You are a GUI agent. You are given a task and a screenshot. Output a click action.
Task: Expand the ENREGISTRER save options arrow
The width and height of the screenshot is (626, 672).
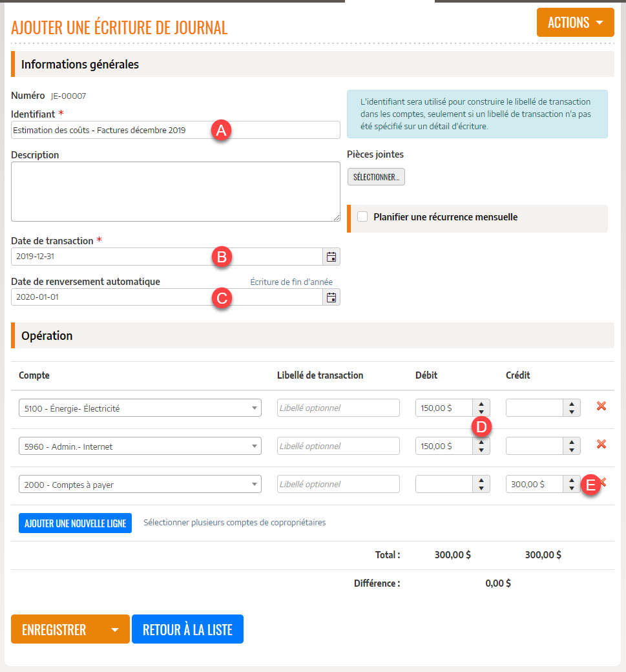(x=115, y=629)
